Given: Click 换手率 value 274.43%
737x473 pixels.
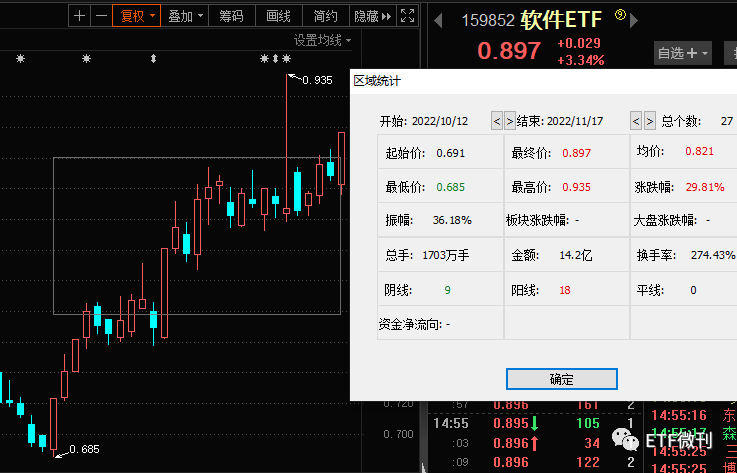Looking at the screenshot, I should 713,255.
